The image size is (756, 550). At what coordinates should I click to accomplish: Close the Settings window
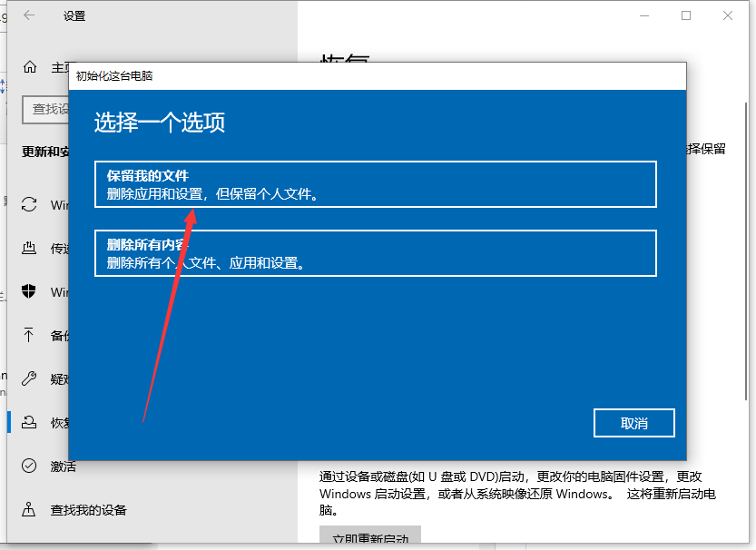click(729, 15)
